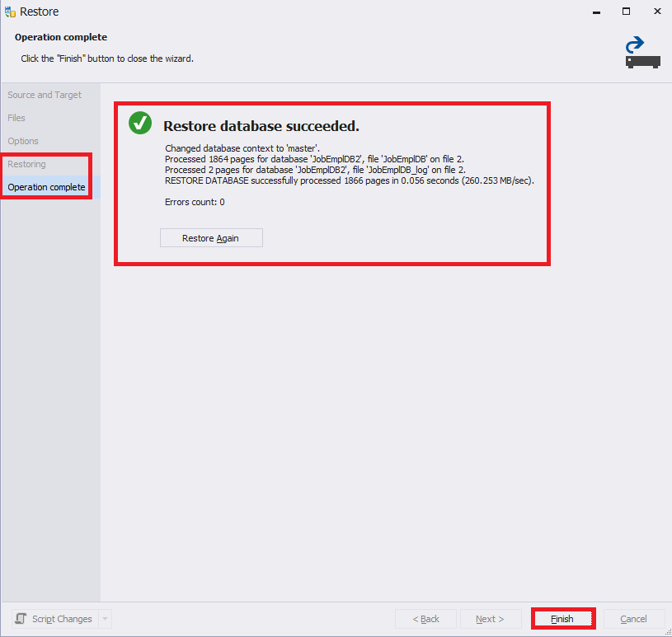
Task: Close the Restore window
Action: click(x=657, y=12)
